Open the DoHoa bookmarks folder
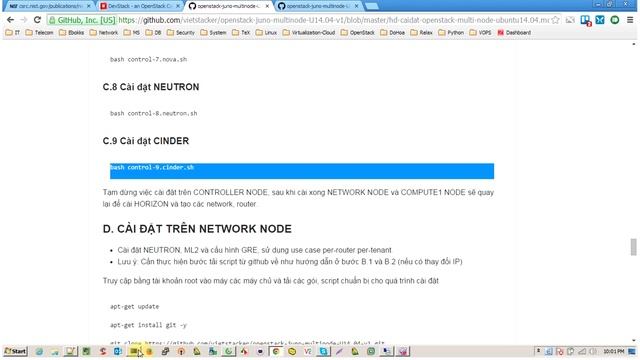 [x=392, y=32]
